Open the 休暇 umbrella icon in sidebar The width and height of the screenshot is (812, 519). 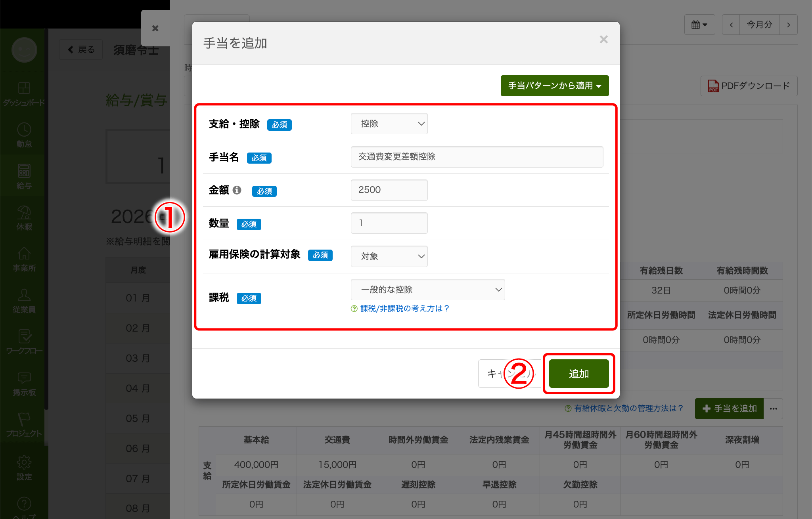pos(24,213)
